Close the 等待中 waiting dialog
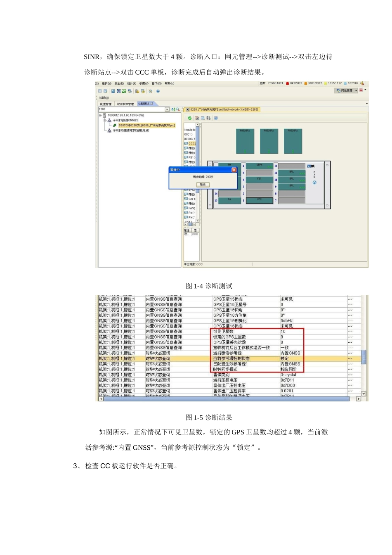 (234, 170)
